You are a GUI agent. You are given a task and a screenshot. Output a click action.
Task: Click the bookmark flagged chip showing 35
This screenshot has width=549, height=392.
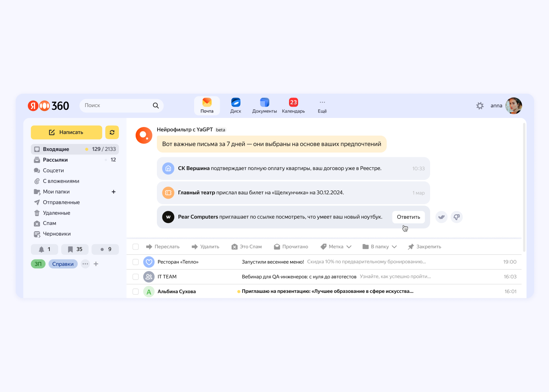(75, 249)
